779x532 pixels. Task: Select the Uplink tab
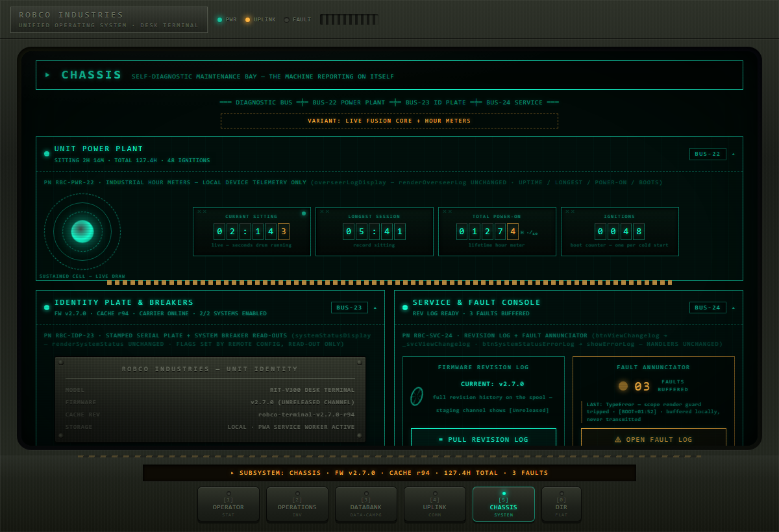[435, 504]
